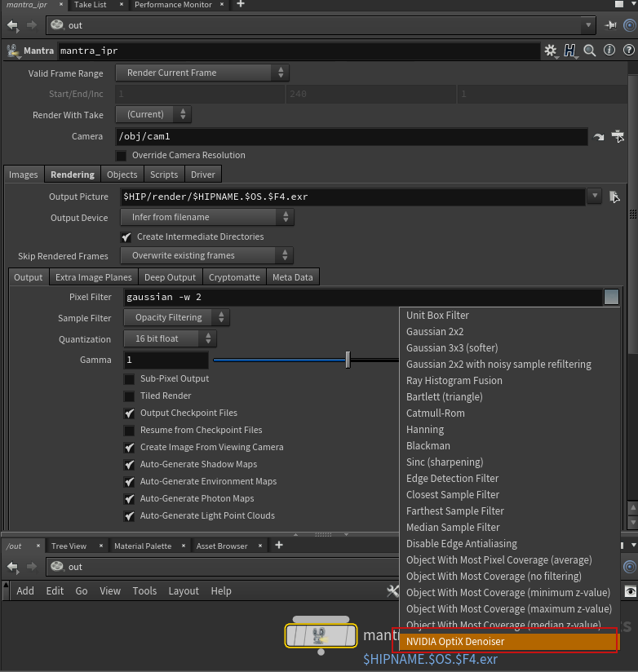
Task: Switch to the Images tab
Action: 24,175
